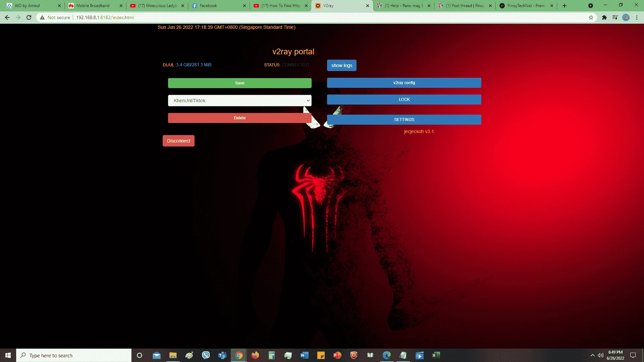Image resolution: width=644 pixels, height=362 pixels.
Task: Click the green Save button
Action: coord(239,83)
